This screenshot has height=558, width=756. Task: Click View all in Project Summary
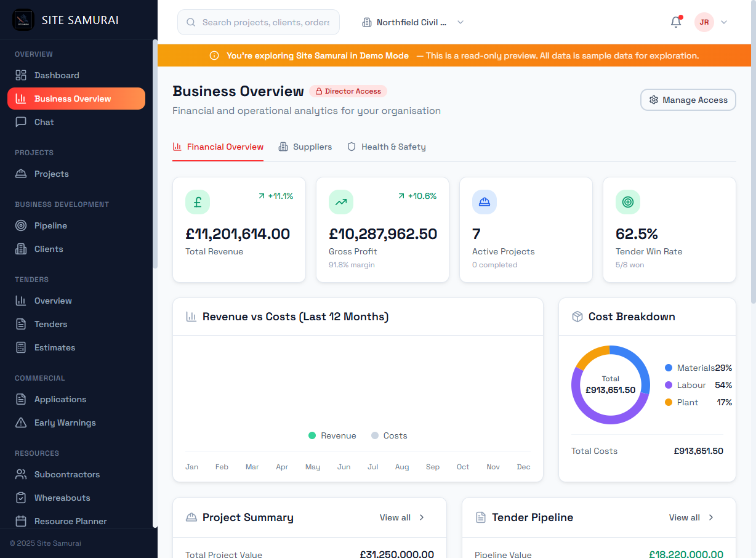(401, 517)
